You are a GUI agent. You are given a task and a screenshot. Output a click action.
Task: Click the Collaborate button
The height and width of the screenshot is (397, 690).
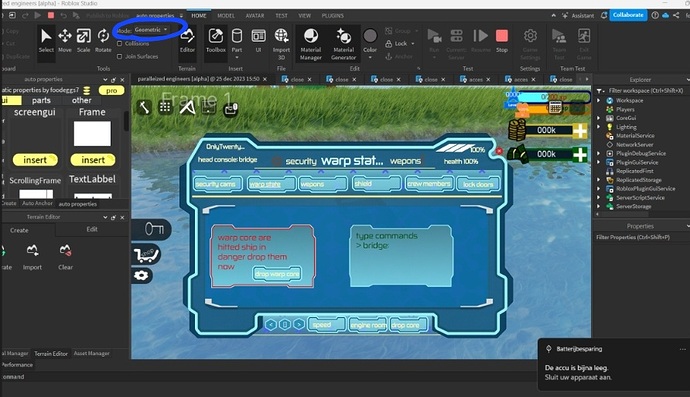click(628, 15)
